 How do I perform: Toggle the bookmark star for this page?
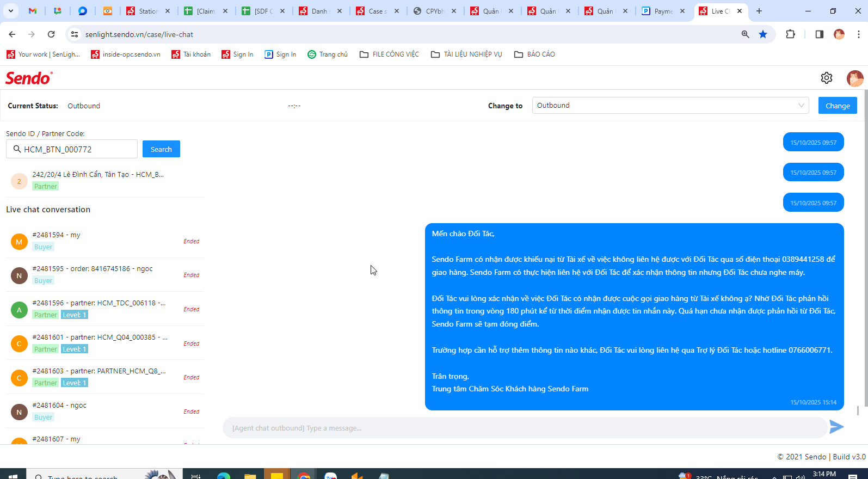(x=763, y=34)
